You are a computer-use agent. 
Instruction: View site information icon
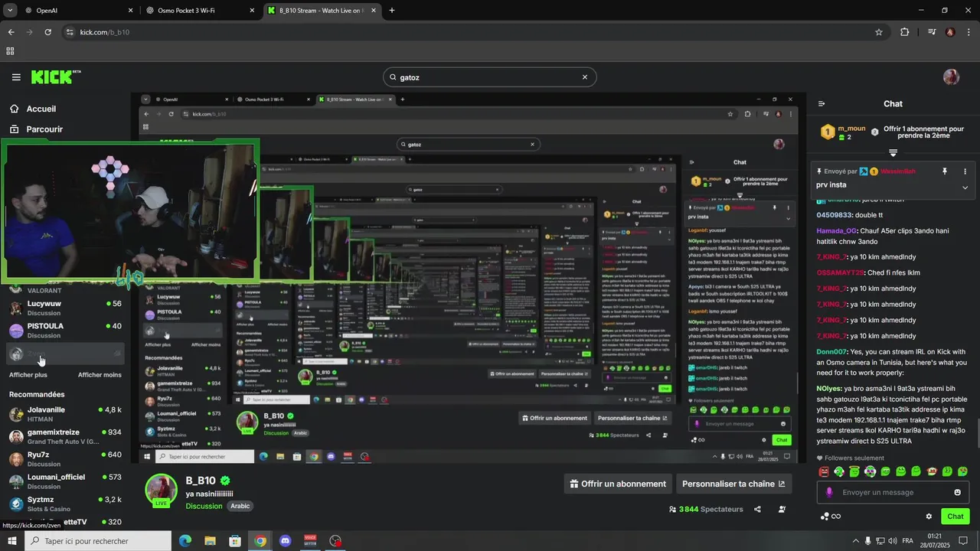[70, 32]
